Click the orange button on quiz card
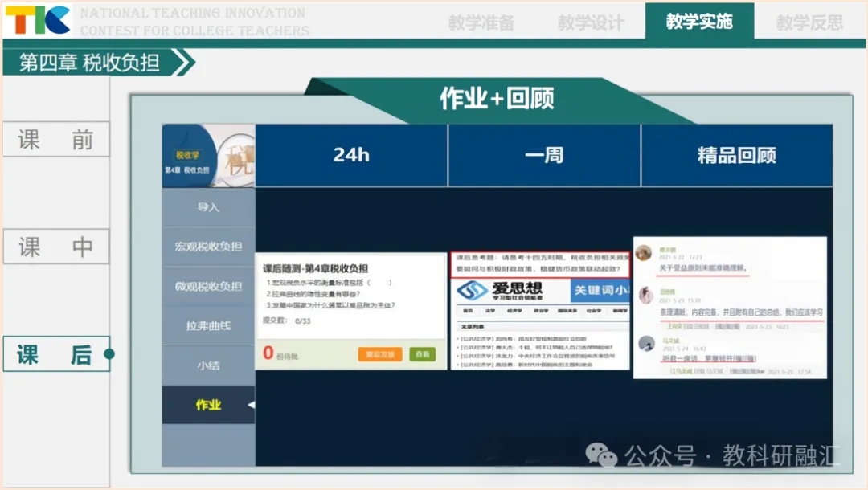 click(380, 354)
